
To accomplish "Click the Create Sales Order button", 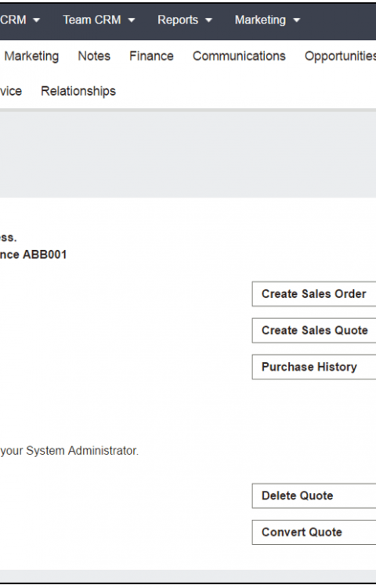I will 314,294.
